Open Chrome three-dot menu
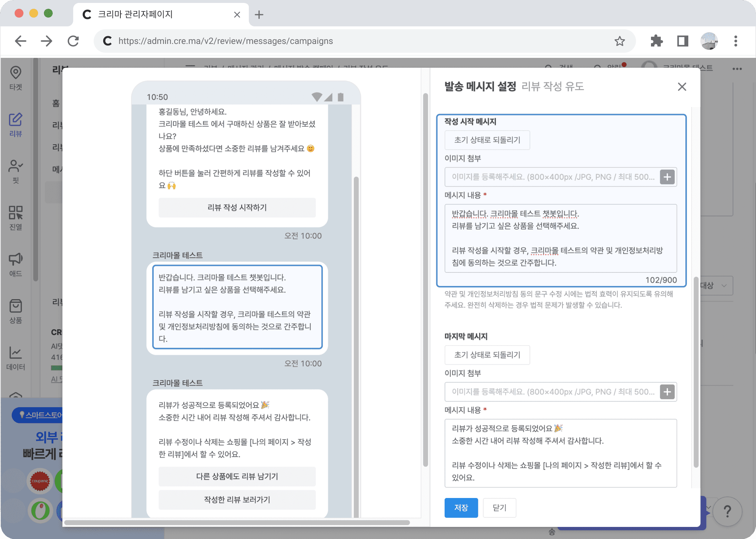 (x=736, y=41)
